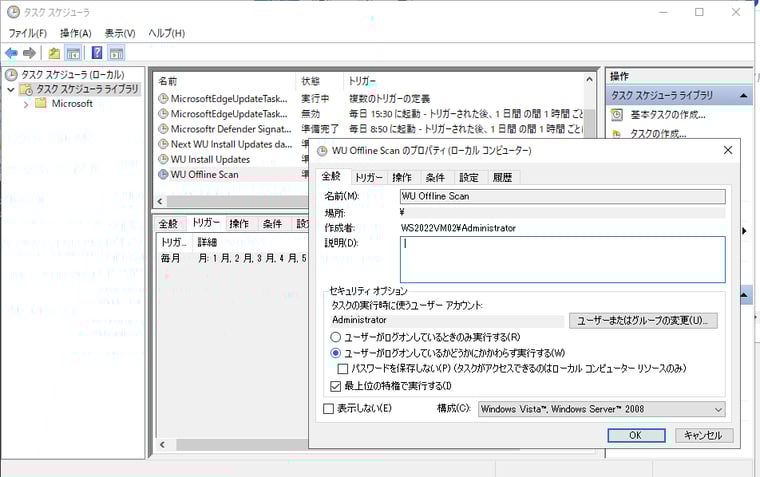Select WU Install Updates task row

click(210, 159)
